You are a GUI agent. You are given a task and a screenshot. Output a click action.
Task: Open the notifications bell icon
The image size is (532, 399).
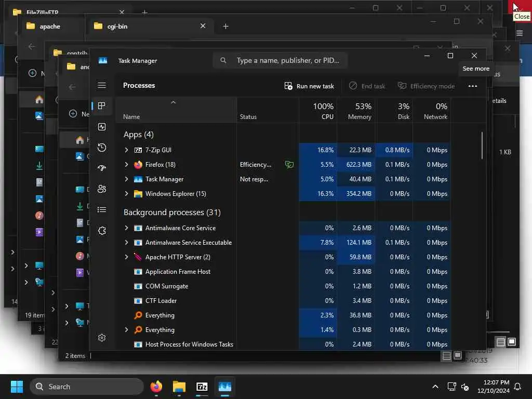(x=517, y=387)
